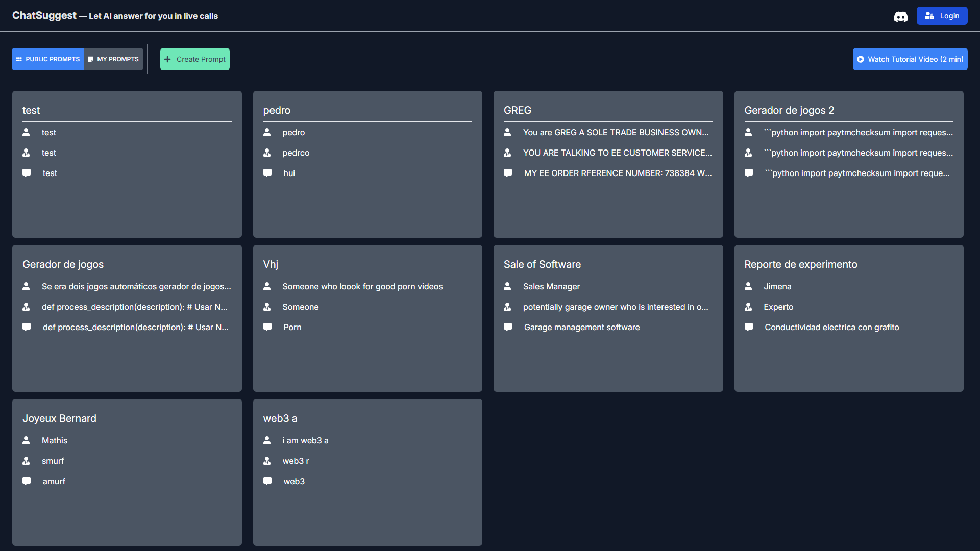Click icon beside 'YOU ARE TALKING TO EE CUSTOMER'
The height and width of the screenshot is (551, 980).
(507, 153)
